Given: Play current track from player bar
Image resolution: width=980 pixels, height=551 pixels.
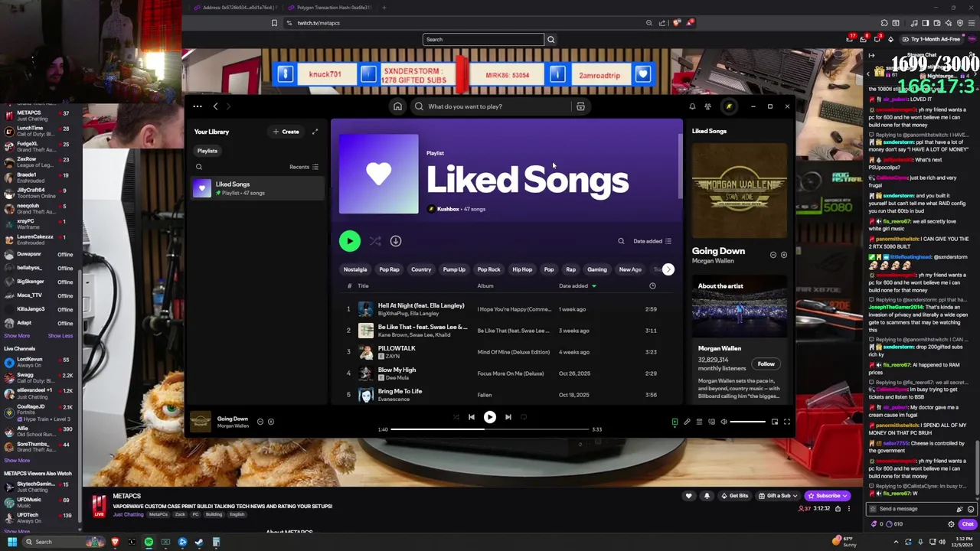Looking at the screenshot, I should tap(489, 417).
